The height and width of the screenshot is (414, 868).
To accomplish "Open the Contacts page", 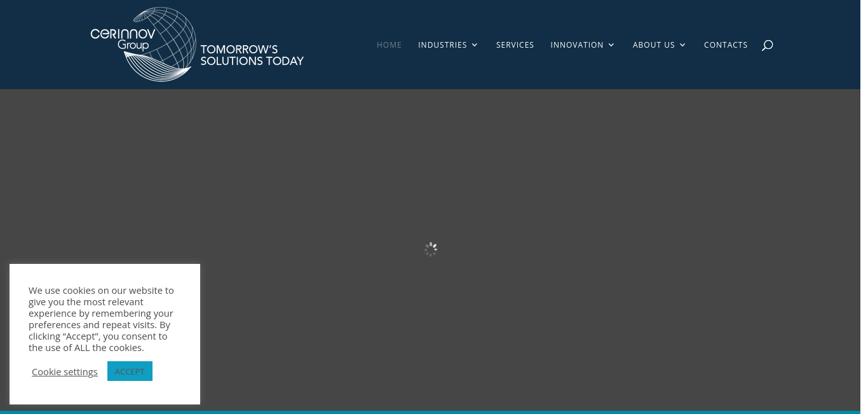I will coord(726,45).
